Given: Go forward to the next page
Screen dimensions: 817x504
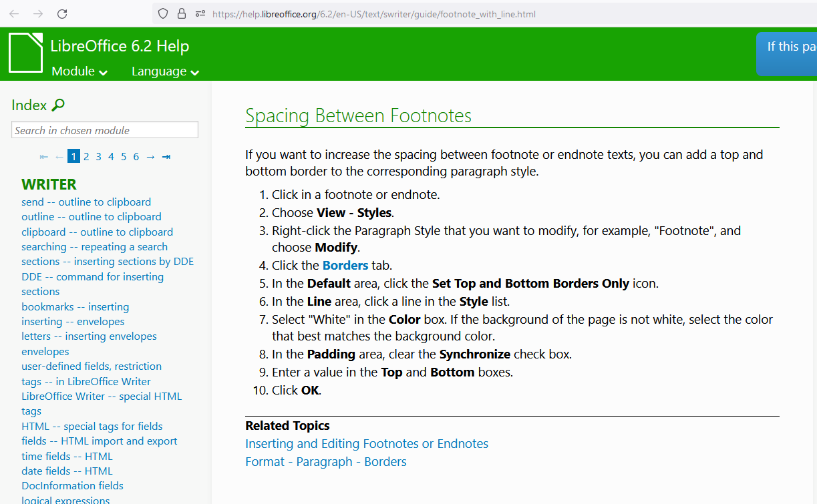Looking at the screenshot, I should [37, 13].
